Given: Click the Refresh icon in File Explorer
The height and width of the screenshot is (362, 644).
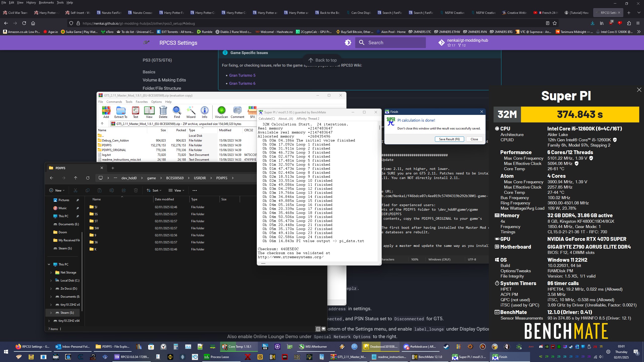Looking at the screenshot, I should click(88, 178).
